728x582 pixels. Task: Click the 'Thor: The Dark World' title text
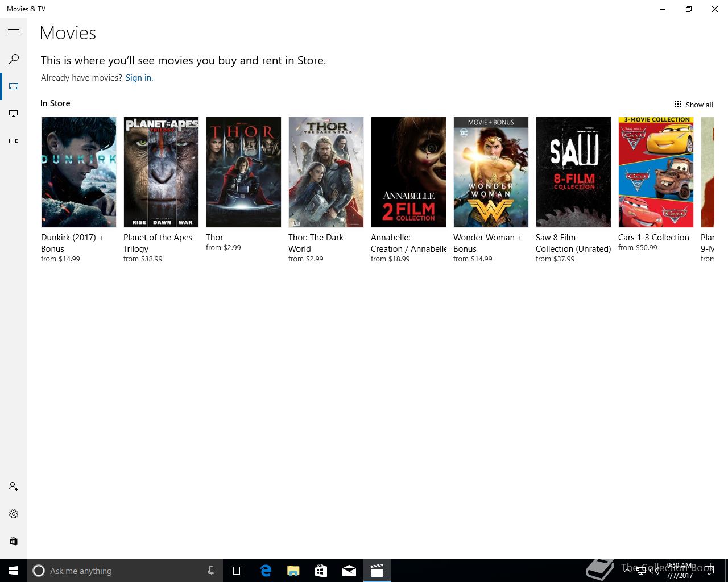pyautogui.click(x=316, y=243)
